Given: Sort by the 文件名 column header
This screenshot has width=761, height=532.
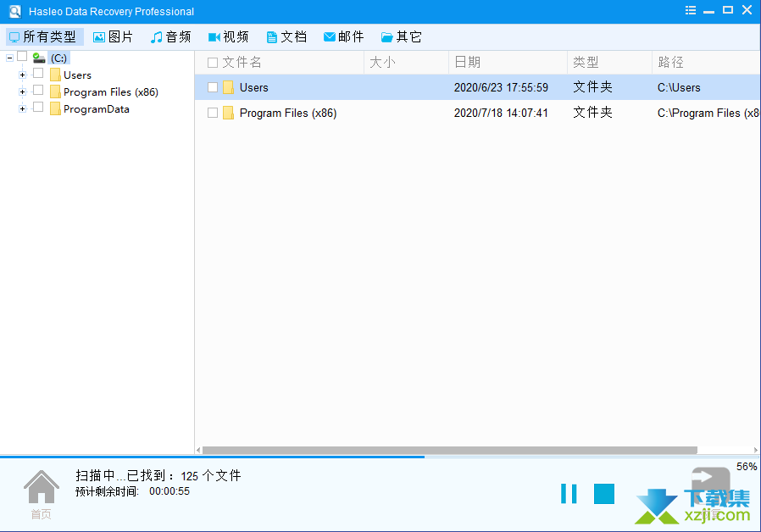Looking at the screenshot, I should [x=242, y=63].
